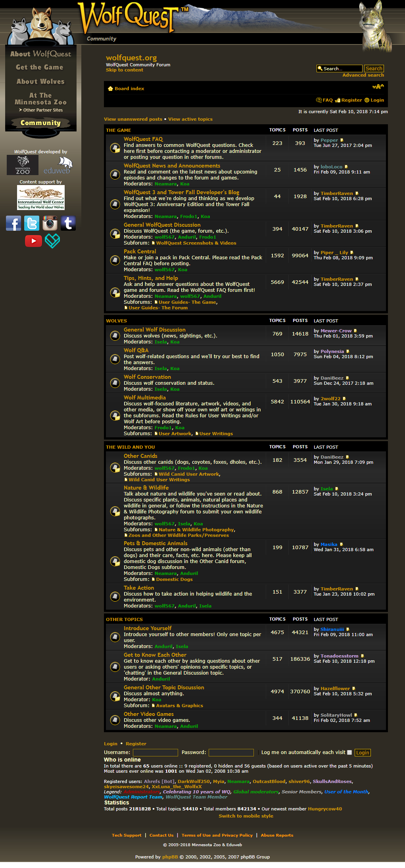The image size is (405, 868).
Task: Open Domestic Dogs subforum
Action: (x=174, y=579)
